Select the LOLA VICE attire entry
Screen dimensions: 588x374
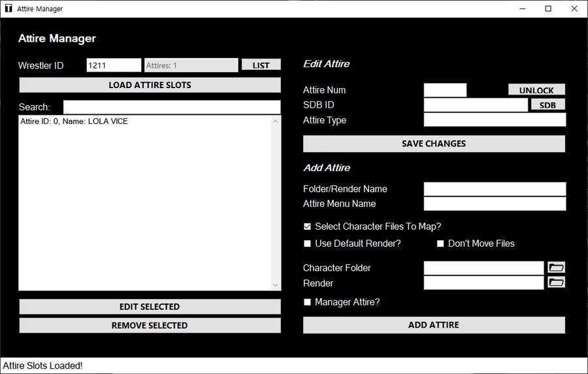coord(74,121)
